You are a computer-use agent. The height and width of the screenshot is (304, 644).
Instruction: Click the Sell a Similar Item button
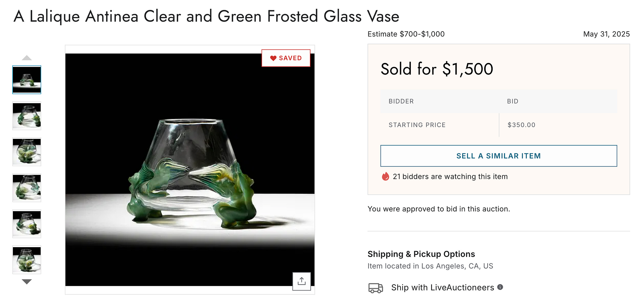click(499, 156)
